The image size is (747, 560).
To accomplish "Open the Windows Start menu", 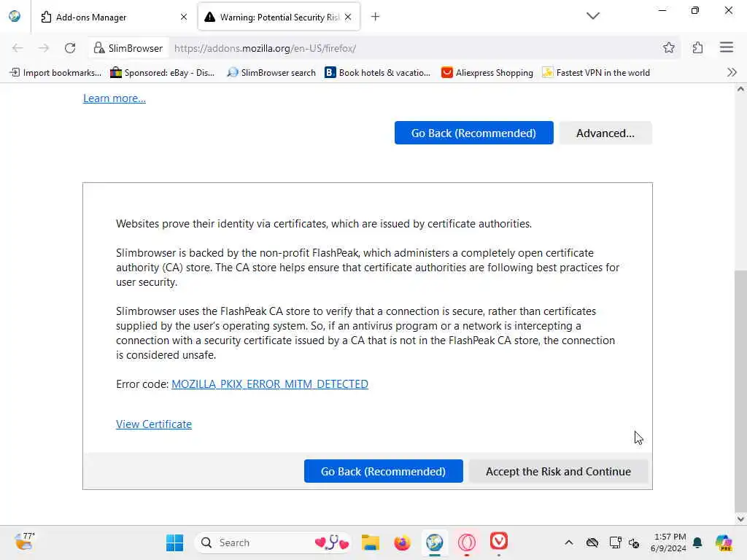I will tap(174, 542).
